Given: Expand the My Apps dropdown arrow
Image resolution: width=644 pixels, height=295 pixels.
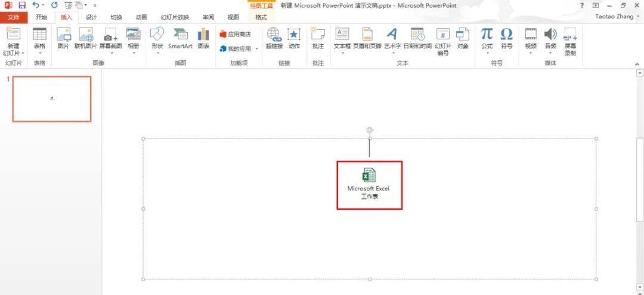Looking at the screenshot, I should (256, 49).
